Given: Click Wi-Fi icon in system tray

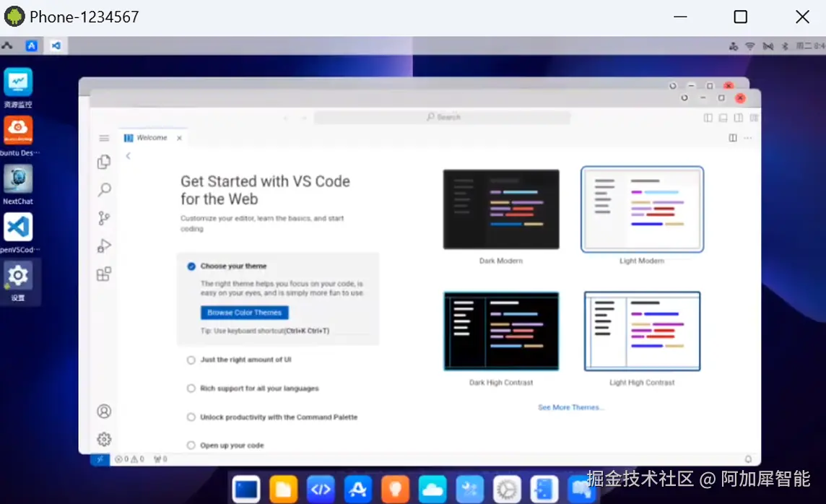Looking at the screenshot, I should (750, 46).
